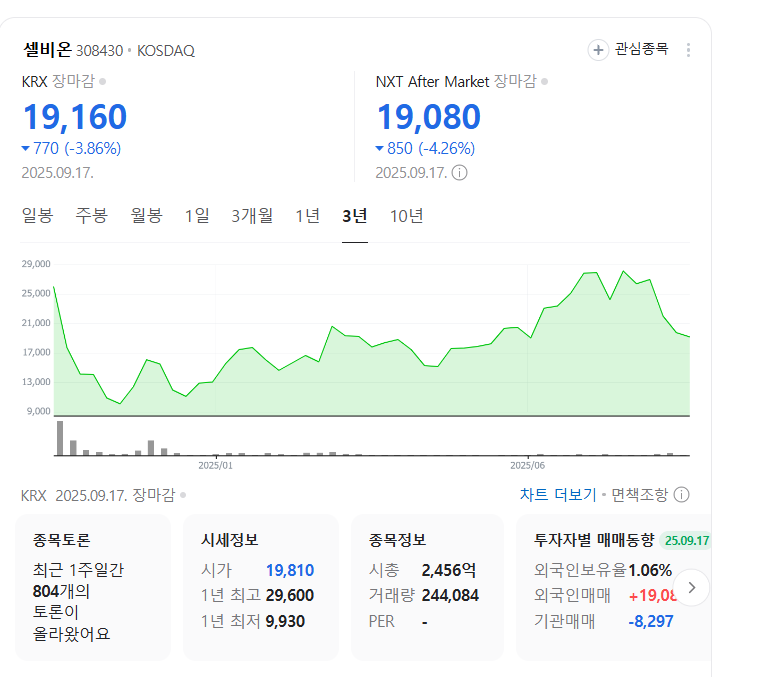
Task: Open the 투자자별 매매동향 card
Action: [x=614, y=587]
